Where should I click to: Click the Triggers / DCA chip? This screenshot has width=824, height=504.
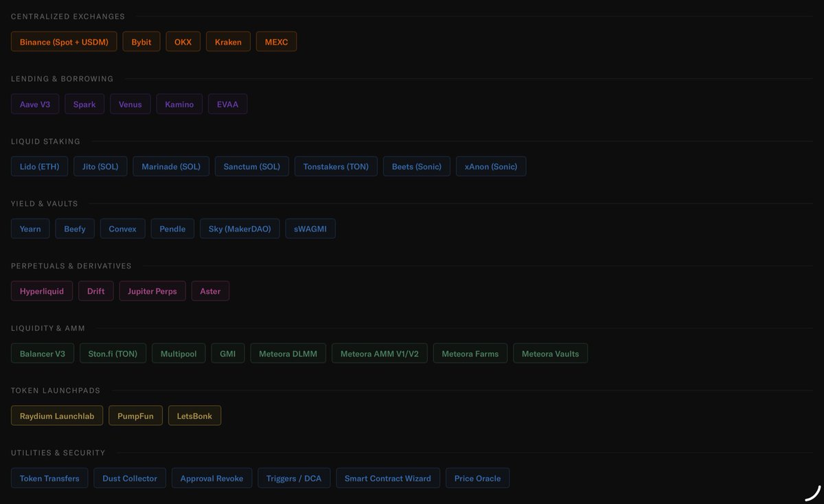tap(294, 478)
